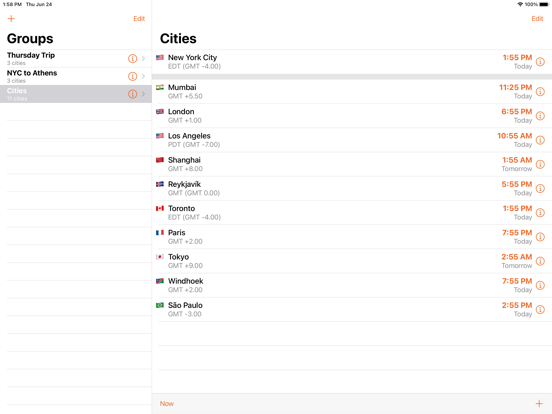552x414 pixels.
Task: Tap Edit in the Groups panel
Action: (139, 19)
